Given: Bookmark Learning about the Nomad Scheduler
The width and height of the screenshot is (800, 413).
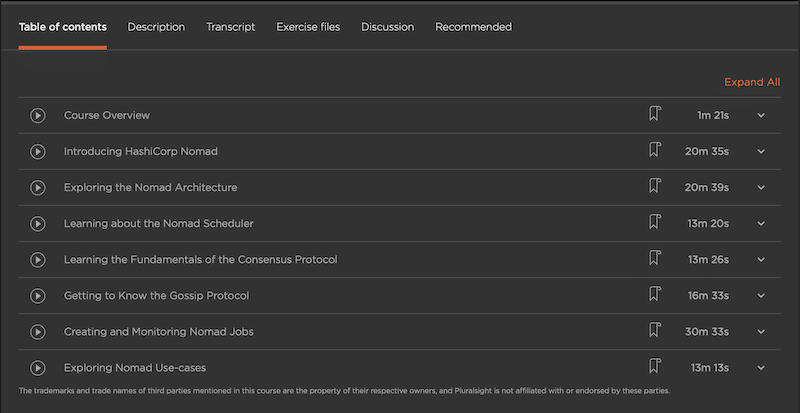Looking at the screenshot, I should [x=655, y=222].
